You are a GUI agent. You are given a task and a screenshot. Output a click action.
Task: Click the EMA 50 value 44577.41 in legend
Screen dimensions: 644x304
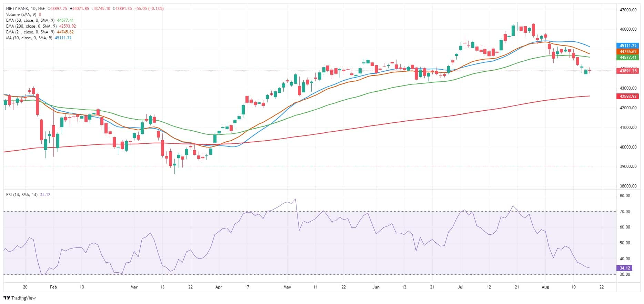[65, 20]
